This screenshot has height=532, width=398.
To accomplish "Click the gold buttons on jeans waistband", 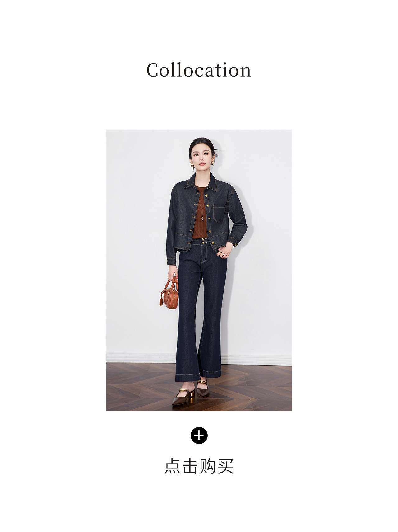I will pos(204,241).
